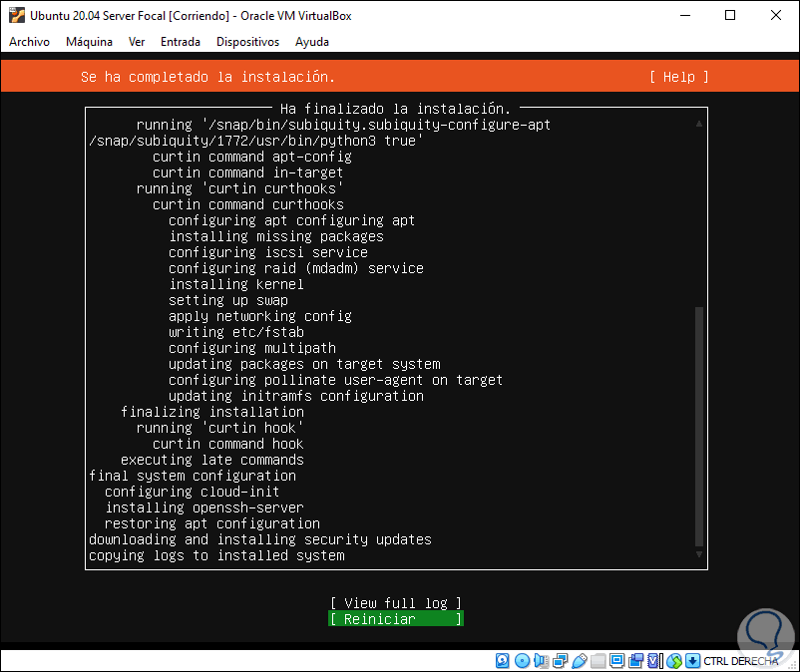The image size is (800, 672).
Task: Click 'Ha finalizado la instalación.' title
Action: coord(395,109)
